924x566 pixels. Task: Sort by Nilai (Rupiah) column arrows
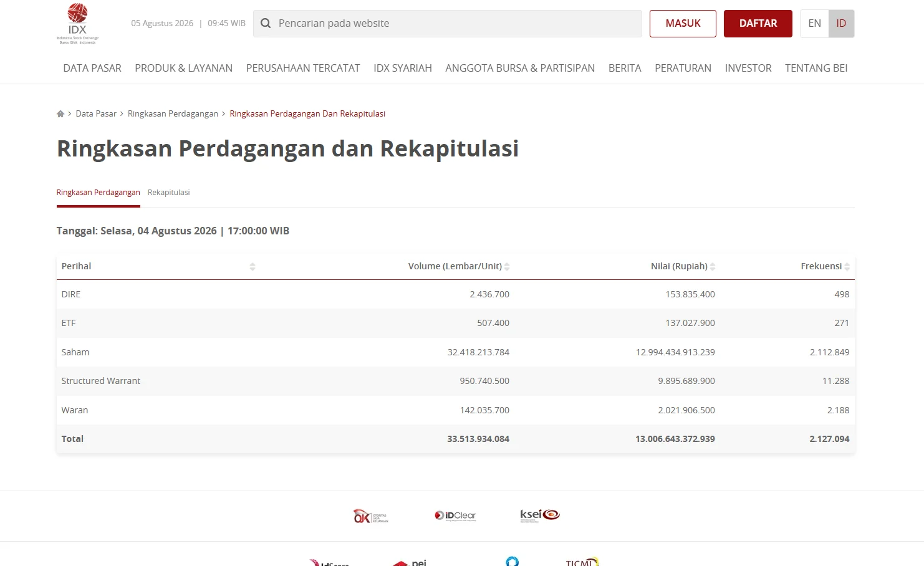pyautogui.click(x=713, y=267)
